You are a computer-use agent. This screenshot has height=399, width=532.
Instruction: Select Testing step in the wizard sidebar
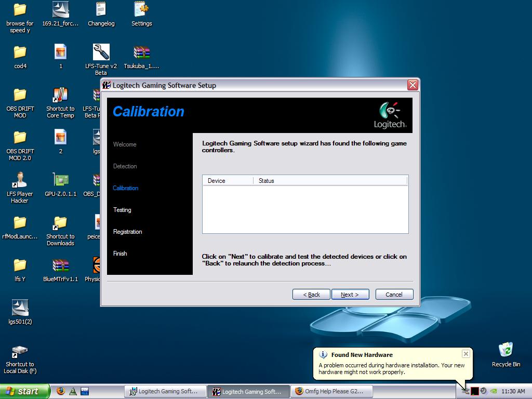click(122, 210)
